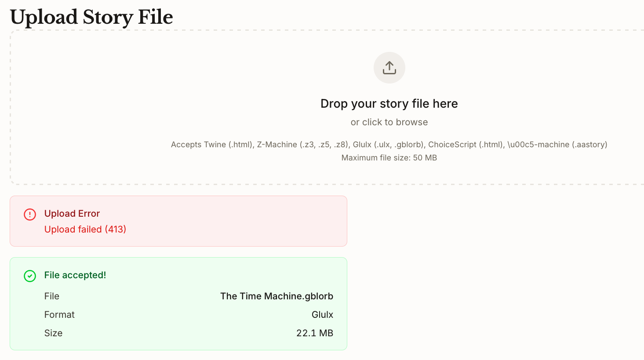This screenshot has height=360, width=644.
Task: Click the green File accepted checkmark icon
Action: [30, 276]
